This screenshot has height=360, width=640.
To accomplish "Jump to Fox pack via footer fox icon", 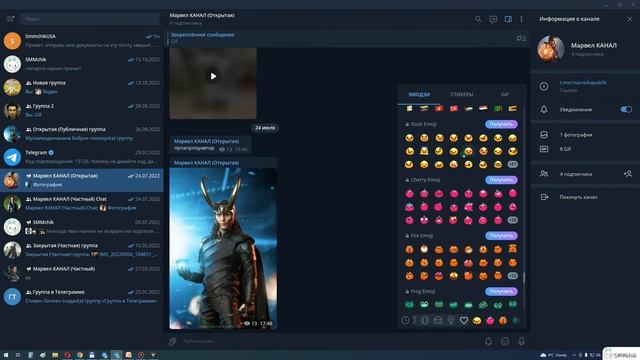I will coord(503,321).
